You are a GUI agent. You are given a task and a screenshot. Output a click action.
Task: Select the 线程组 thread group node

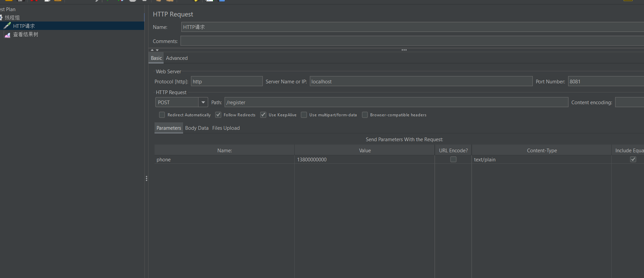coord(12,17)
